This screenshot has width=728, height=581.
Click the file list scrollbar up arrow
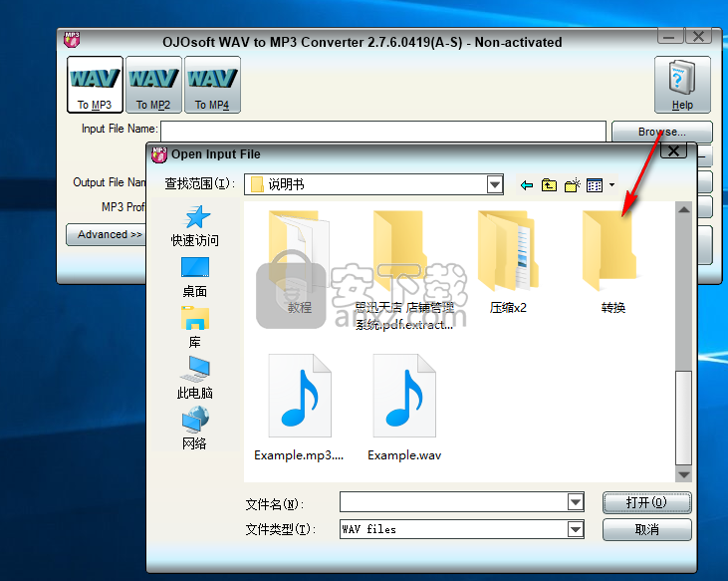[x=683, y=210]
